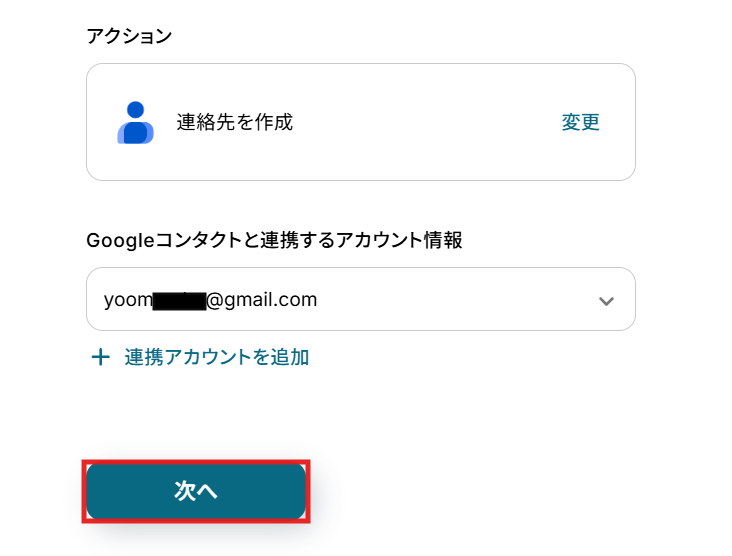Click the yoom gmail.com account address text
Viewport: 732px width, 556px height.
click(210, 299)
